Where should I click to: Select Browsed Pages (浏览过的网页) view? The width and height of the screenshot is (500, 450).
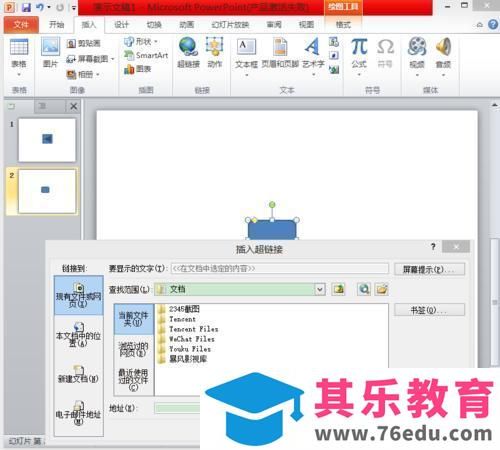coord(133,350)
